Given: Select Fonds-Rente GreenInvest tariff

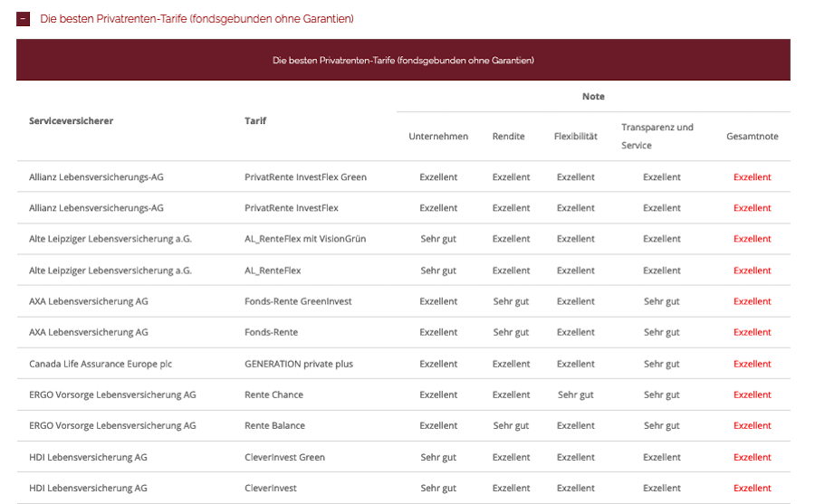Looking at the screenshot, I should coord(298,301).
